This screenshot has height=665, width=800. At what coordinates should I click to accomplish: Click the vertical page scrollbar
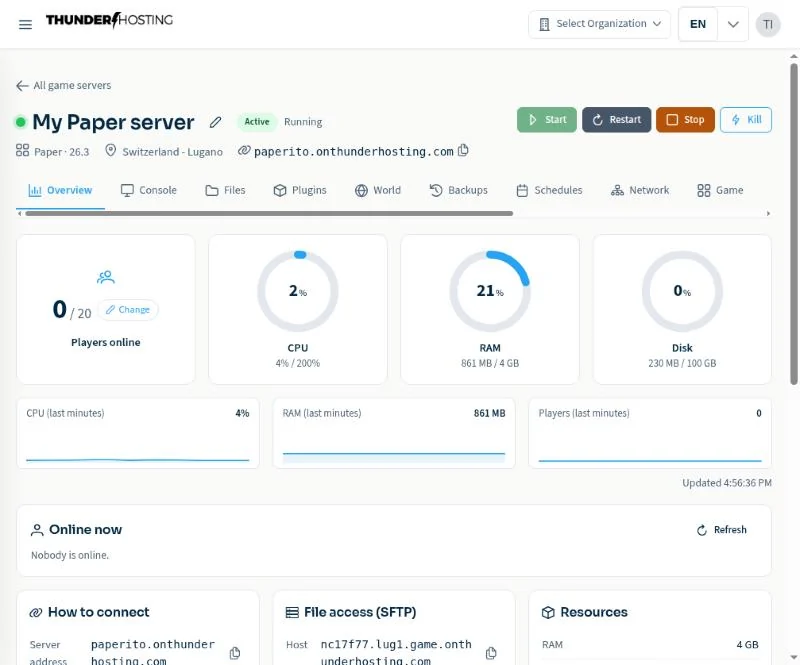click(794, 224)
